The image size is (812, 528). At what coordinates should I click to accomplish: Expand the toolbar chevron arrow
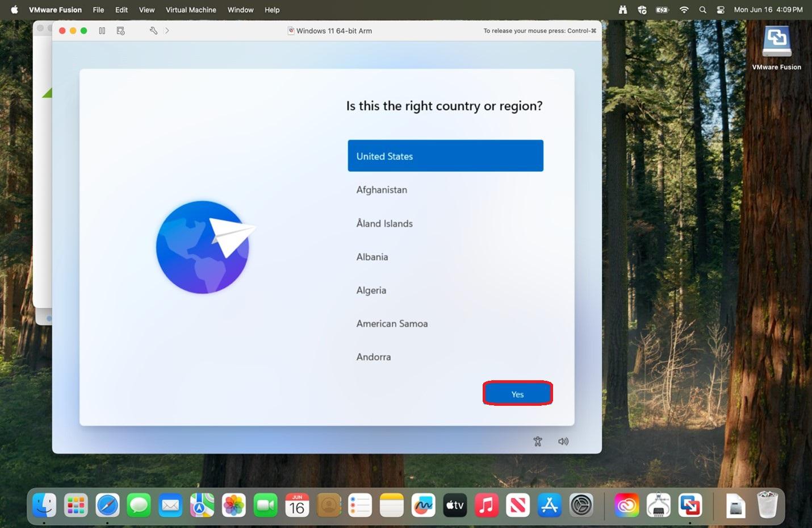click(x=167, y=31)
